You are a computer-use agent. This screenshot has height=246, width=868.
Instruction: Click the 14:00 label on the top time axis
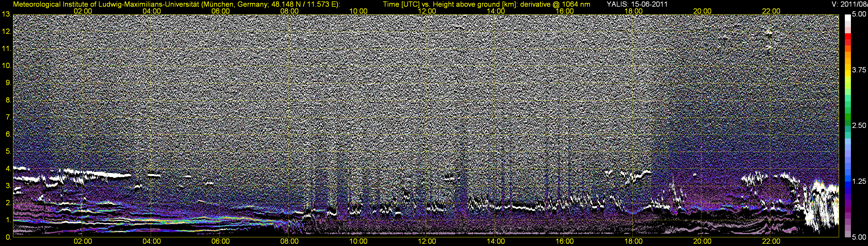(x=496, y=11)
